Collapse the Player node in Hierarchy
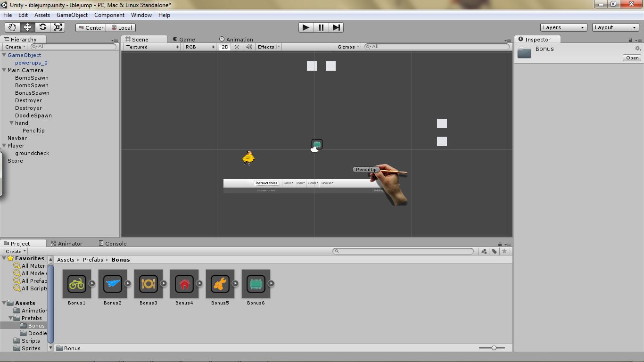Screen dimensions: 644x362 [4, 146]
